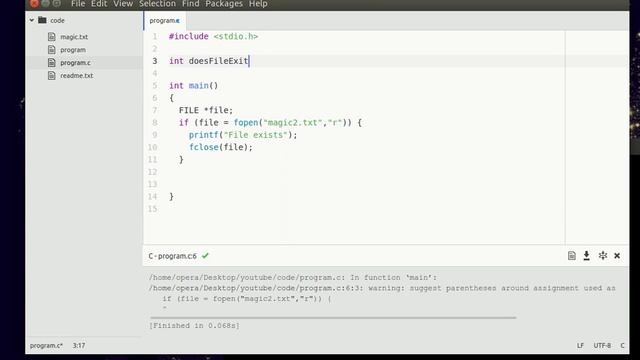Click the file icon beside program.c

click(51, 62)
